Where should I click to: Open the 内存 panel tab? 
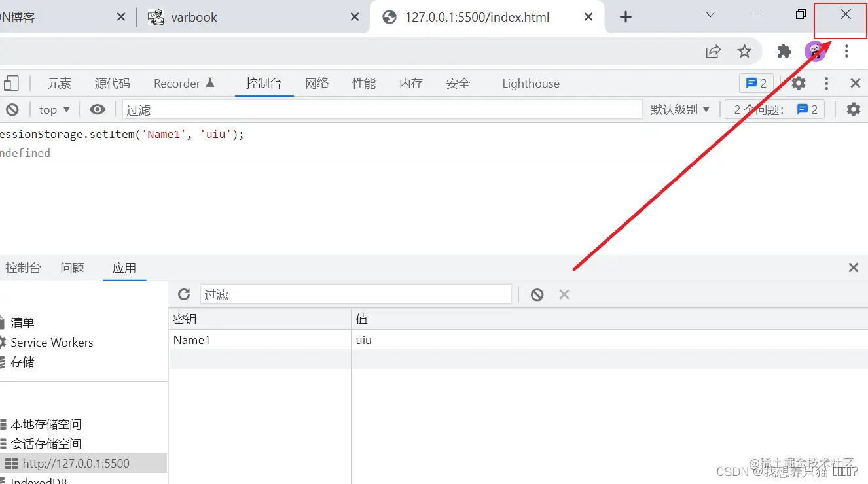(x=411, y=84)
